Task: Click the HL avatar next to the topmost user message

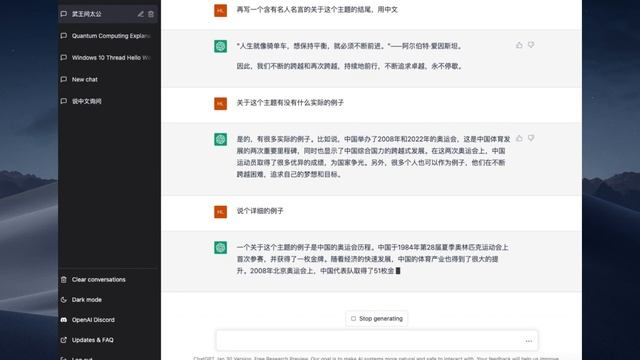Action: [x=220, y=10]
